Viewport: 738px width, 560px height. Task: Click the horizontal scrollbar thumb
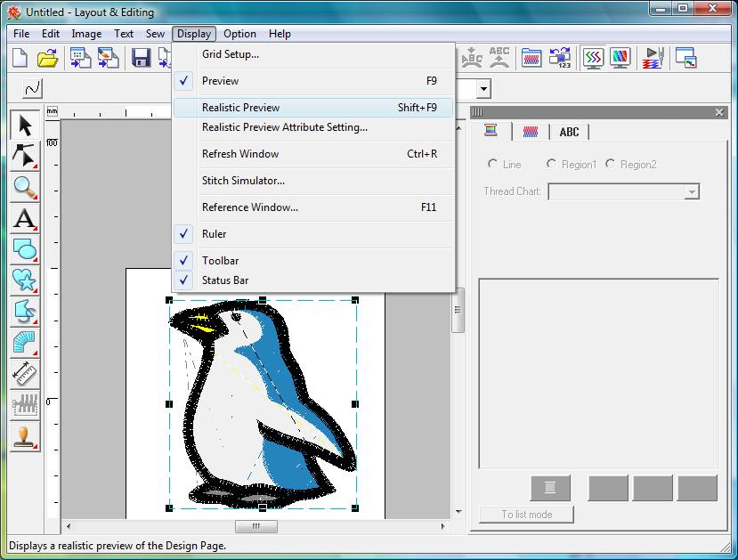tap(256, 526)
